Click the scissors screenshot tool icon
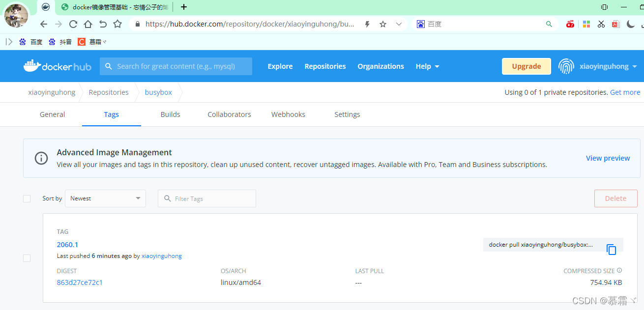The height and width of the screenshot is (310, 644). (x=601, y=24)
